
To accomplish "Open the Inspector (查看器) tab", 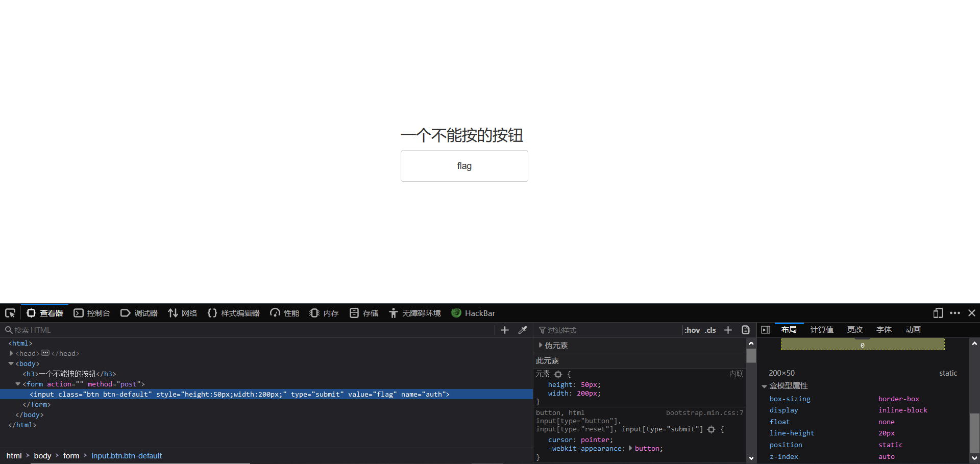I will click(45, 313).
